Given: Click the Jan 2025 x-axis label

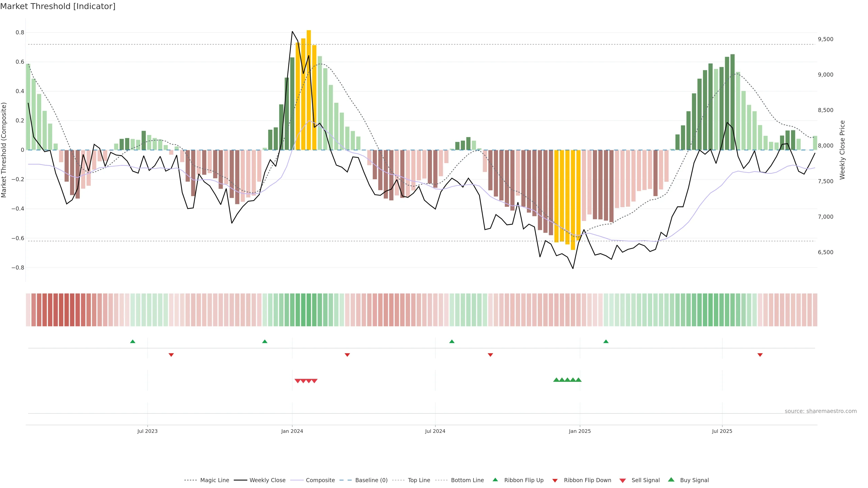Looking at the screenshot, I should (580, 431).
